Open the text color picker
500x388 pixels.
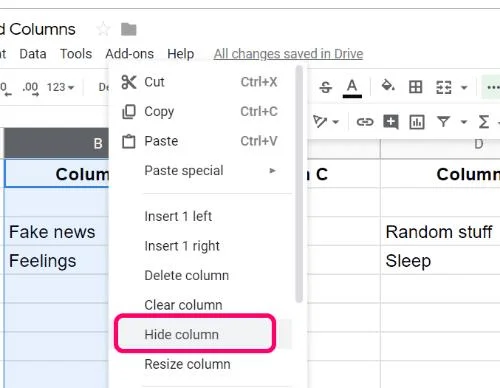[x=352, y=88]
